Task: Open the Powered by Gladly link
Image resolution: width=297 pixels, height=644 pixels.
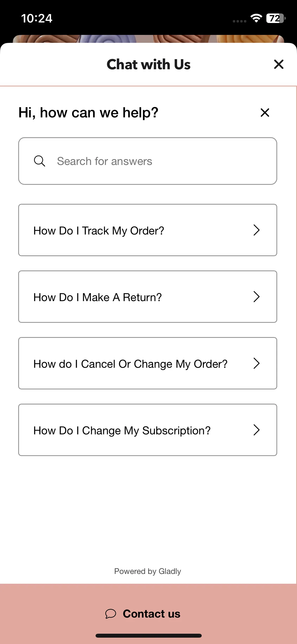Action: [148, 571]
